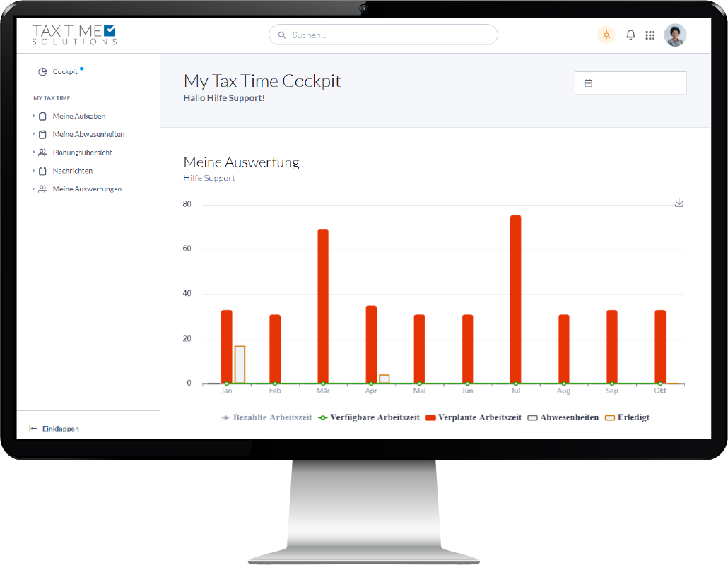Toggle Verfügbare Arbeitszeit legend series
Screen dimensions: 728x565
(370, 417)
